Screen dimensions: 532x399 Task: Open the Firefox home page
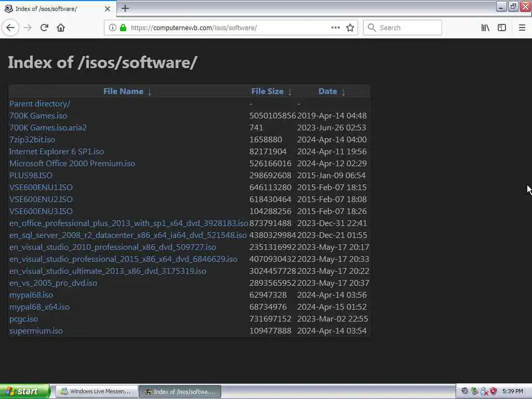point(61,28)
